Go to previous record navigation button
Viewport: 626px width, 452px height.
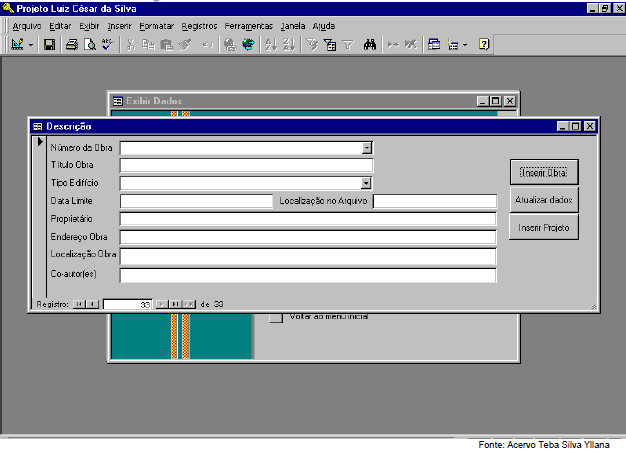point(92,304)
